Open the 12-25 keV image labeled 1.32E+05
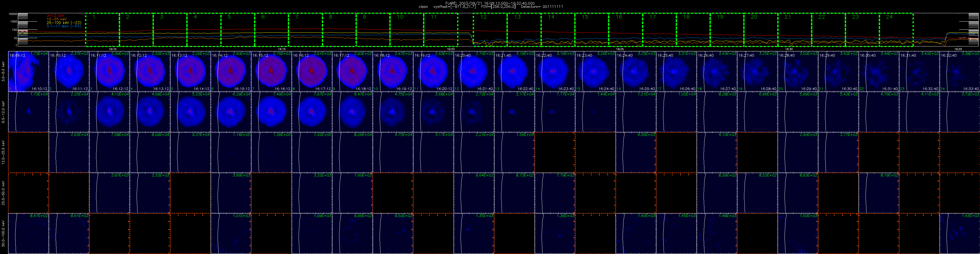This screenshot has height=254, width=980. [312, 152]
